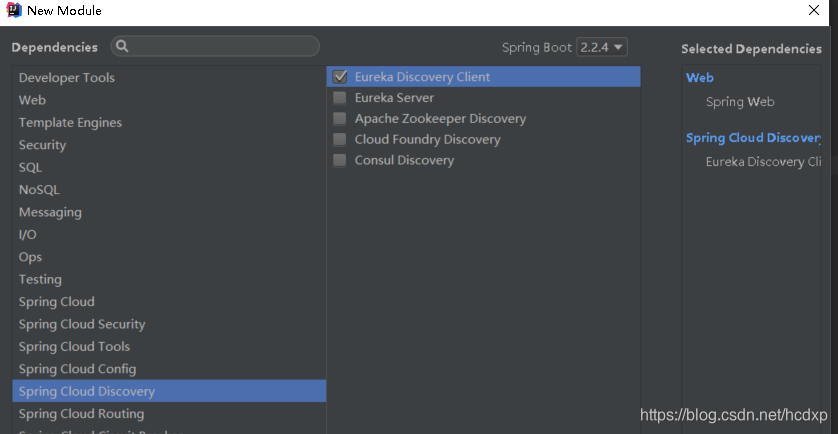Focus the dependencies search field
This screenshot has height=434, width=838.
[x=215, y=46]
